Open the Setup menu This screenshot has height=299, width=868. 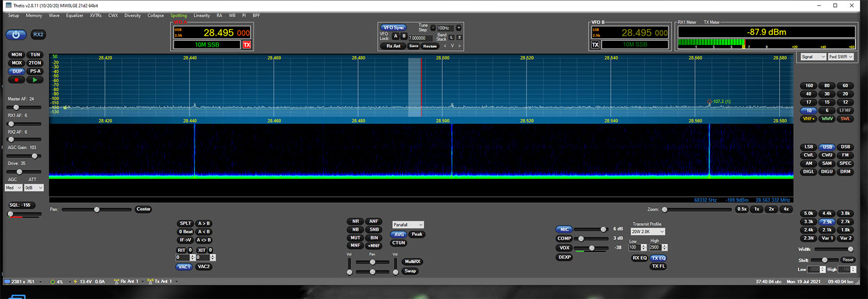[14, 16]
